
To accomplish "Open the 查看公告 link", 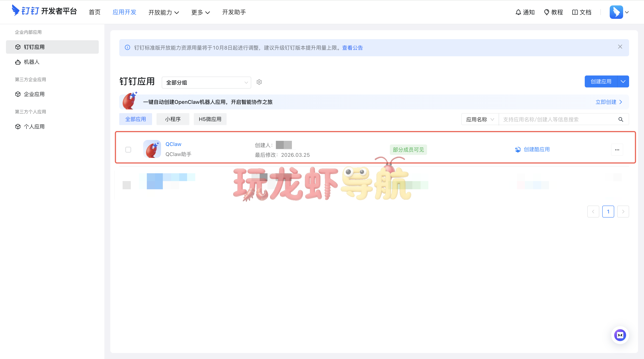I will click(x=353, y=48).
